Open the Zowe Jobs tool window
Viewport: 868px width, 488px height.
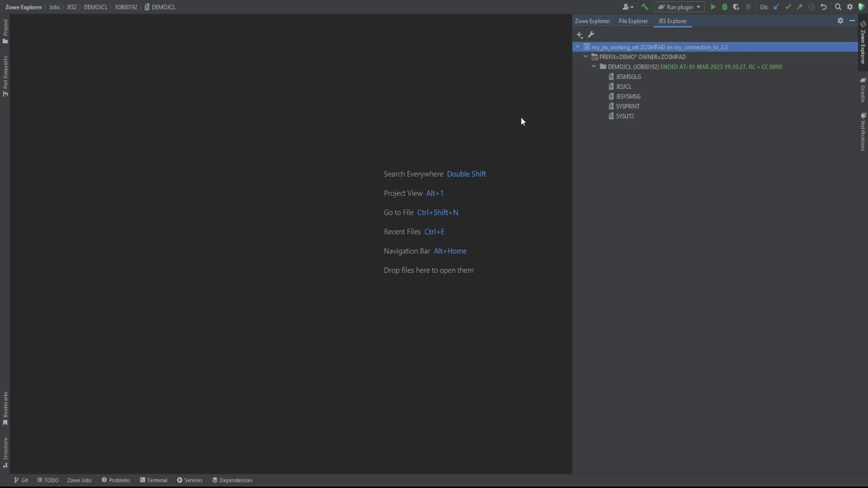[x=79, y=480]
